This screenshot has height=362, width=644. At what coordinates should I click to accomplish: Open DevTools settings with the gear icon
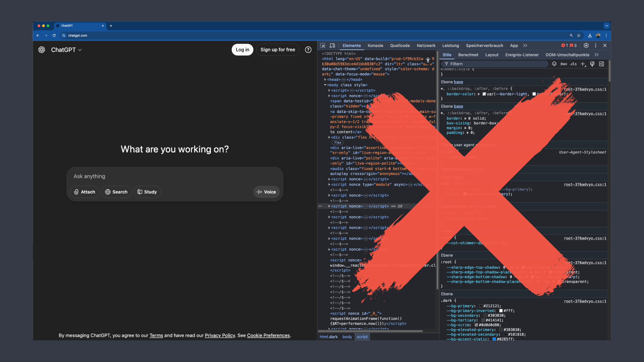586,45
